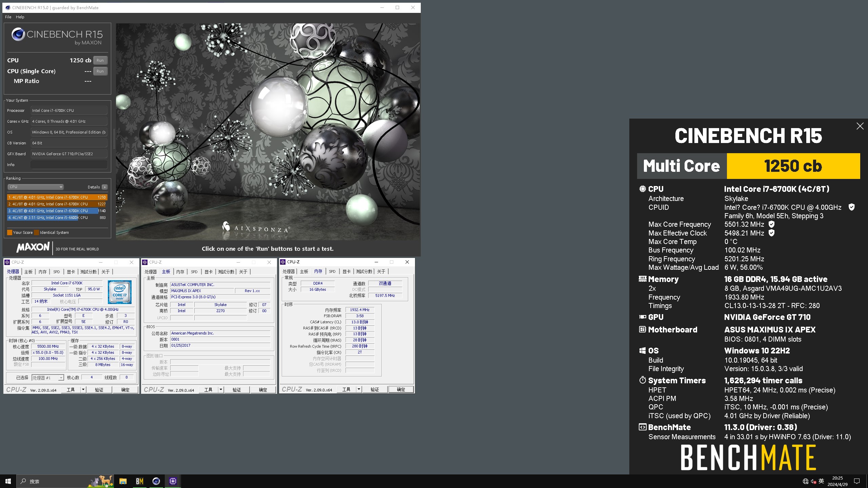Switch to Cinebench taskbar icon

click(156, 481)
